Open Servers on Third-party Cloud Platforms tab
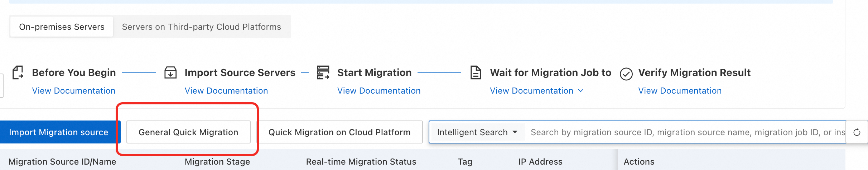 tap(201, 27)
